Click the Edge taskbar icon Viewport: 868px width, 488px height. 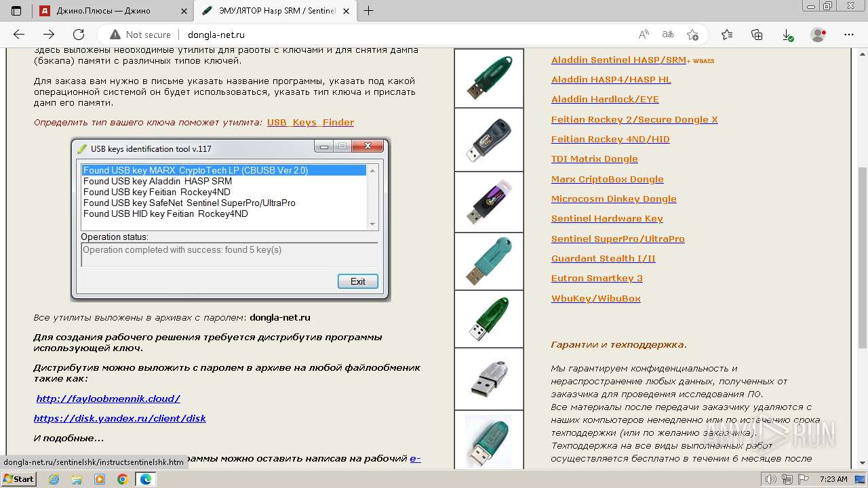[x=145, y=479]
